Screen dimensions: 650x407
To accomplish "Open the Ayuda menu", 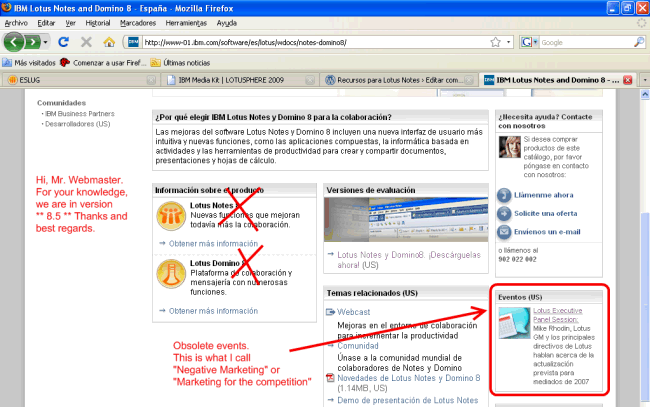I will pyautogui.click(x=227, y=23).
